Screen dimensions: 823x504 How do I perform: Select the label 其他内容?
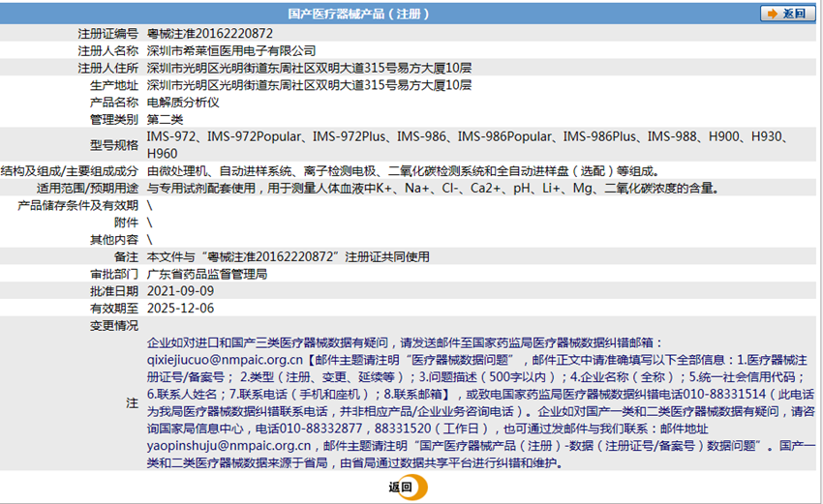click(114, 240)
